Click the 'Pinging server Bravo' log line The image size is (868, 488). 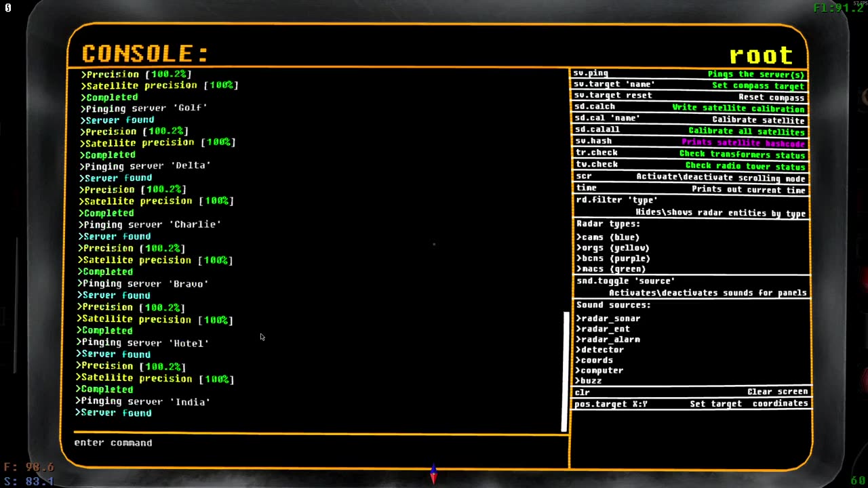143,284
